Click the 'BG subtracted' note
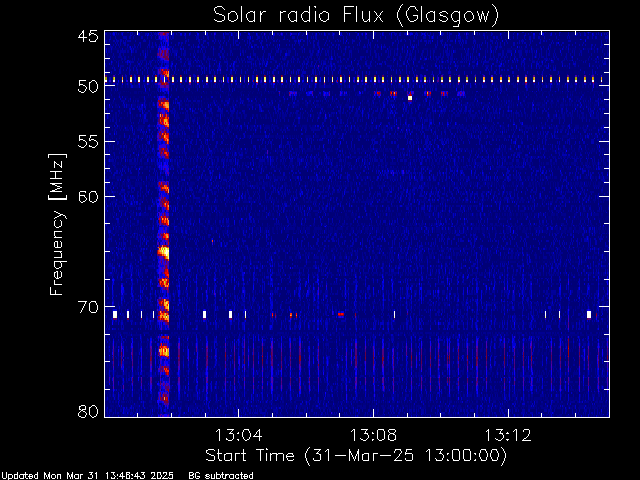640x480 pixels. tap(221, 476)
